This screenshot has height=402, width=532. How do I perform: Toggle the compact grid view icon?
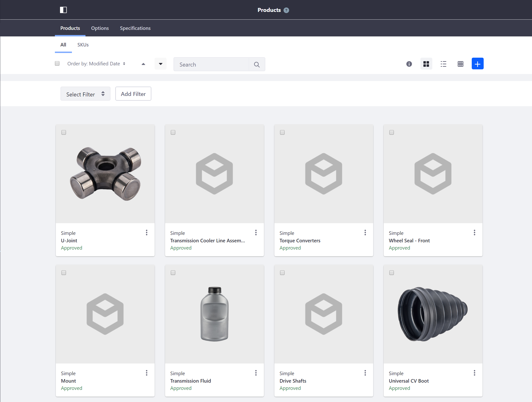coord(460,64)
